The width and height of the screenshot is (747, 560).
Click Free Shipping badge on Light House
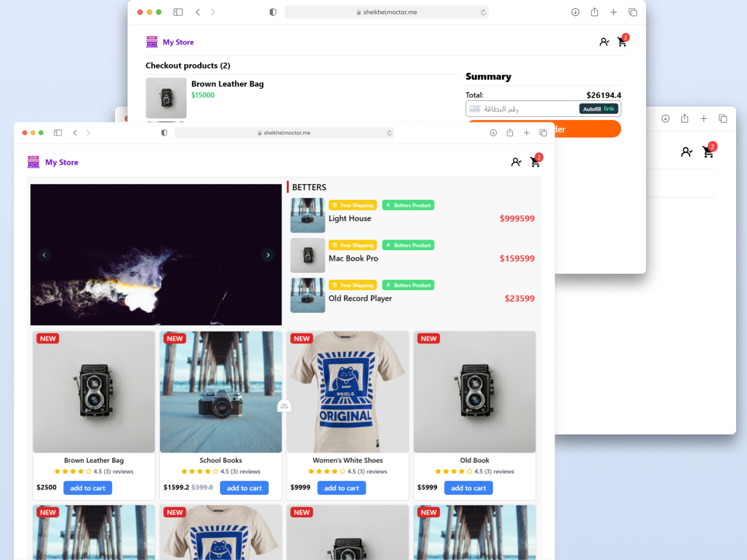coord(353,205)
